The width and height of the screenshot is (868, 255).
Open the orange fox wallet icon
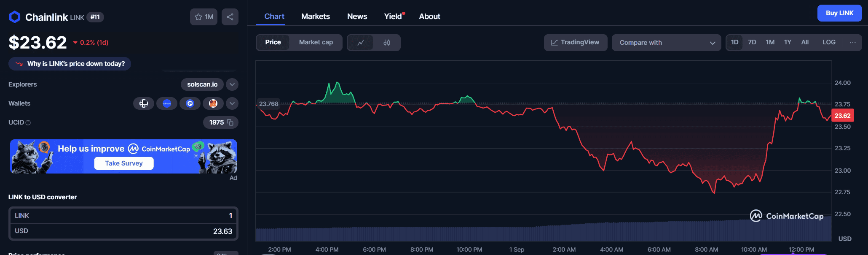(213, 103)
